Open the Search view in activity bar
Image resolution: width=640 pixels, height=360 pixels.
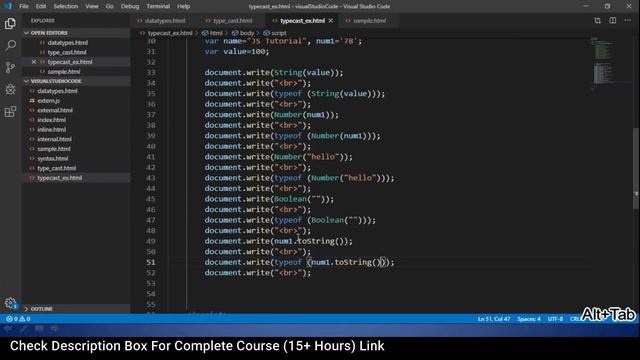point(10,45)
